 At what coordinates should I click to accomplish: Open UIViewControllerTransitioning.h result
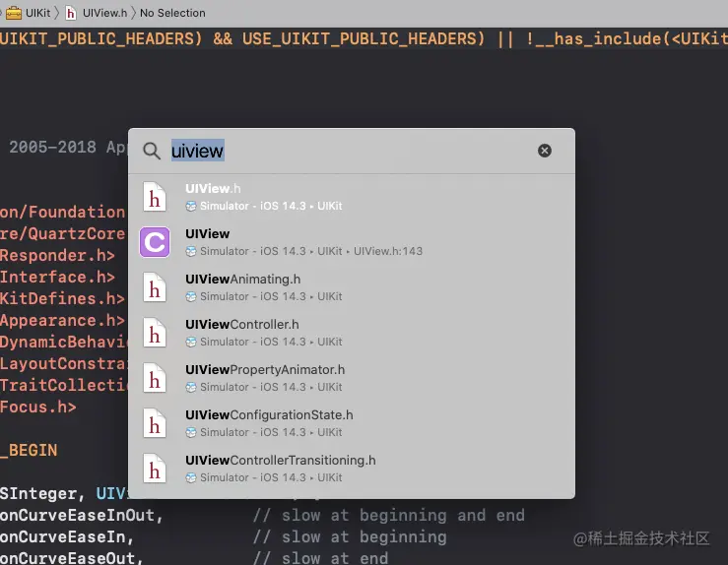point(352,469)
